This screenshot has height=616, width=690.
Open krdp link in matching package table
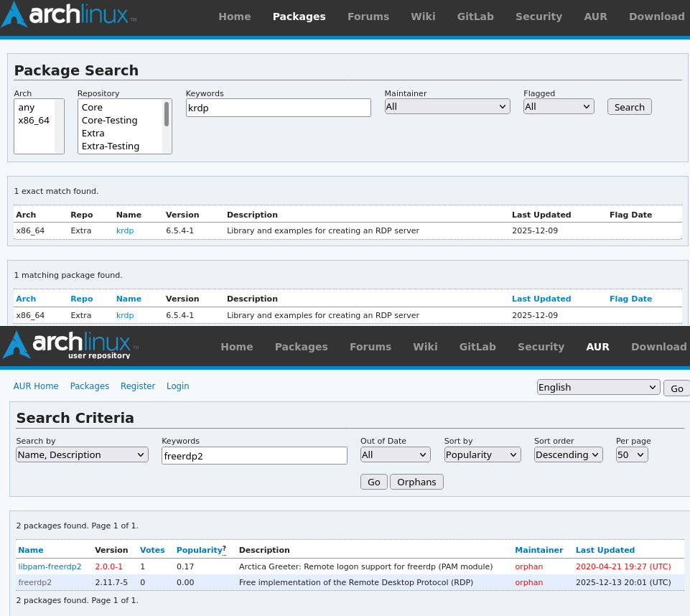pos(125,315)
